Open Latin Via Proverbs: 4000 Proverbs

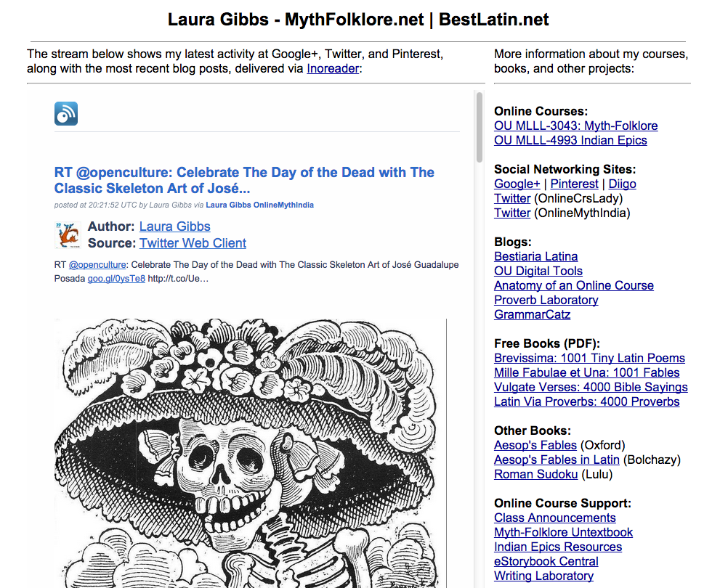pyautogui.click(x=587, y=401)
